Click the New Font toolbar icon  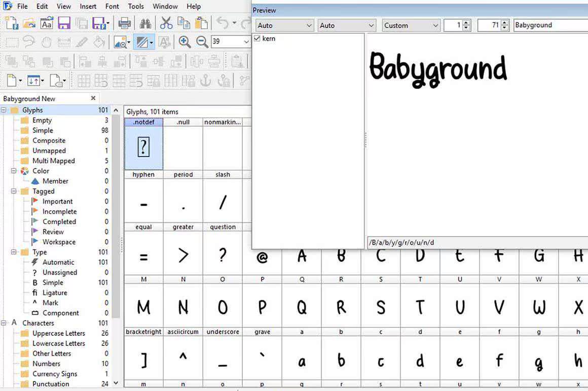[x=12, y=24]
